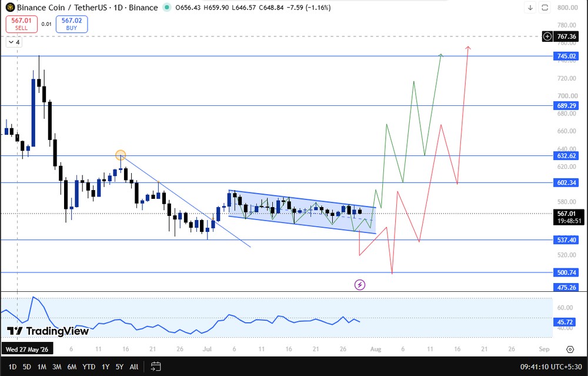This screenshot has height=376, width=588.
Task: Click the 767.36 crosshair price label
Action: (x=566, y=36)
